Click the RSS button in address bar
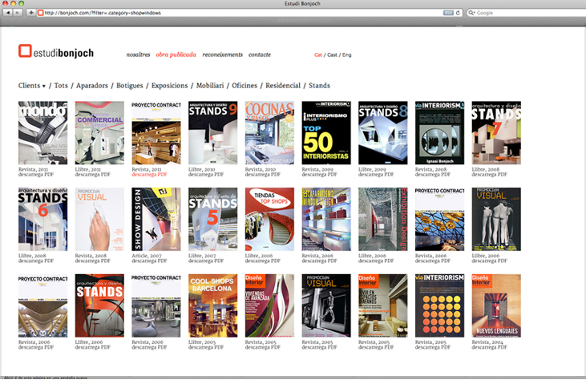Viewport: 586px width, 392px height. 448,13
